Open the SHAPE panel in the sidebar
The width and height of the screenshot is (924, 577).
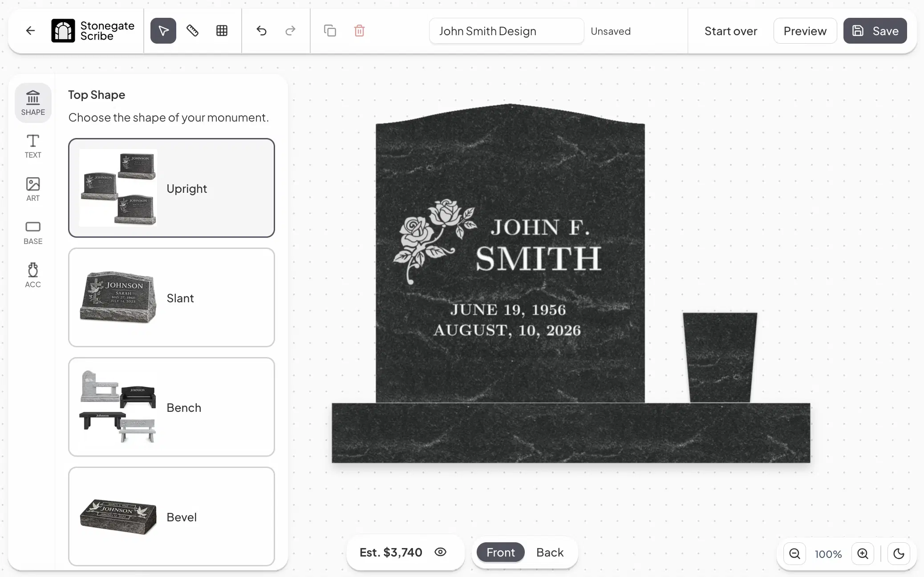click(32, 102)
